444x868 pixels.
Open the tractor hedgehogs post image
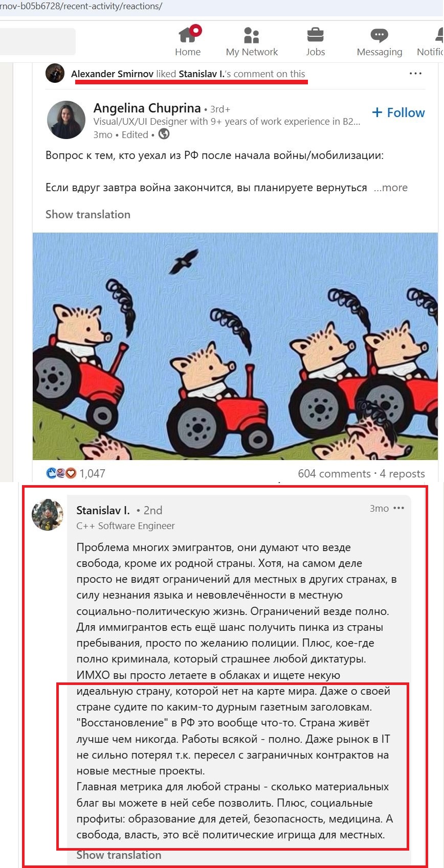pyautogui.click(x=235, y=346)
